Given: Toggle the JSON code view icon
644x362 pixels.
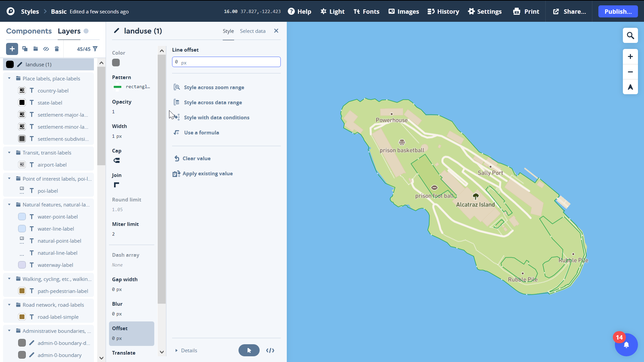Looking at the screenshot, I should click(270, 350).
